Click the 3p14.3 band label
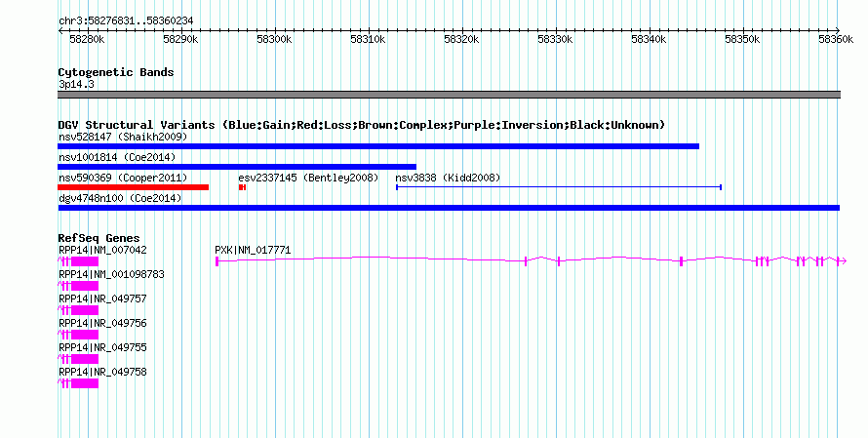This screenshot has width=868, height=438. 76,84
